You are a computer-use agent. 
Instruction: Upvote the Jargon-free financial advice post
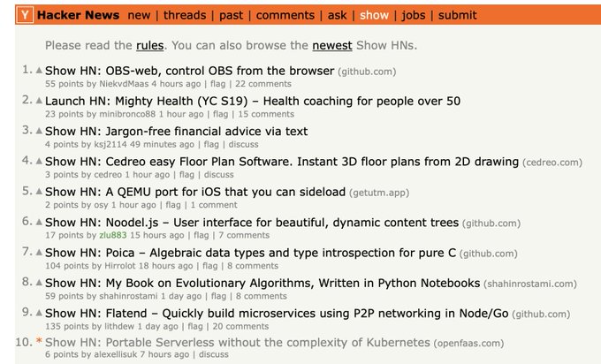point(39,131)
